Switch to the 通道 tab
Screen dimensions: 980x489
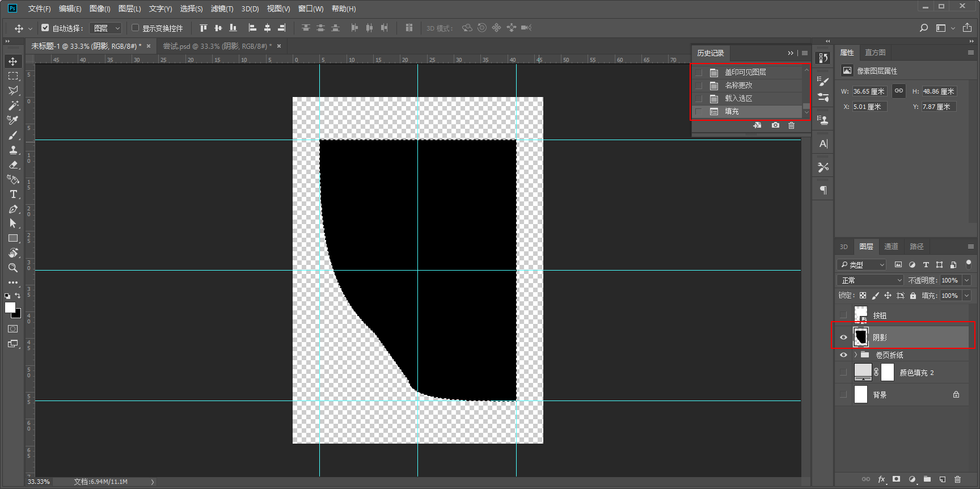point(891,247)
